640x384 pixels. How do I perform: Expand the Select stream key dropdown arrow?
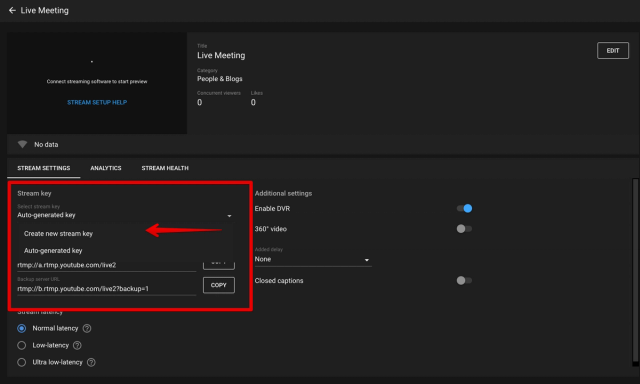click(229, 215)
